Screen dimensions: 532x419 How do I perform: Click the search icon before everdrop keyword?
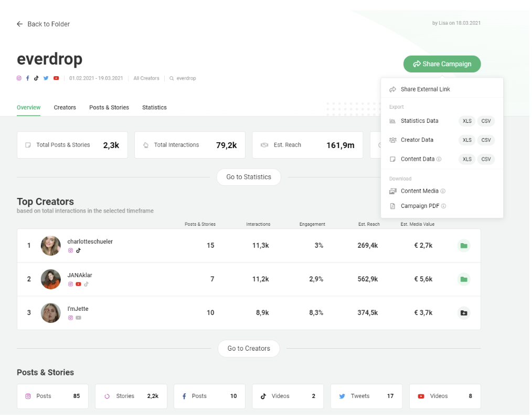coord(171,78)
